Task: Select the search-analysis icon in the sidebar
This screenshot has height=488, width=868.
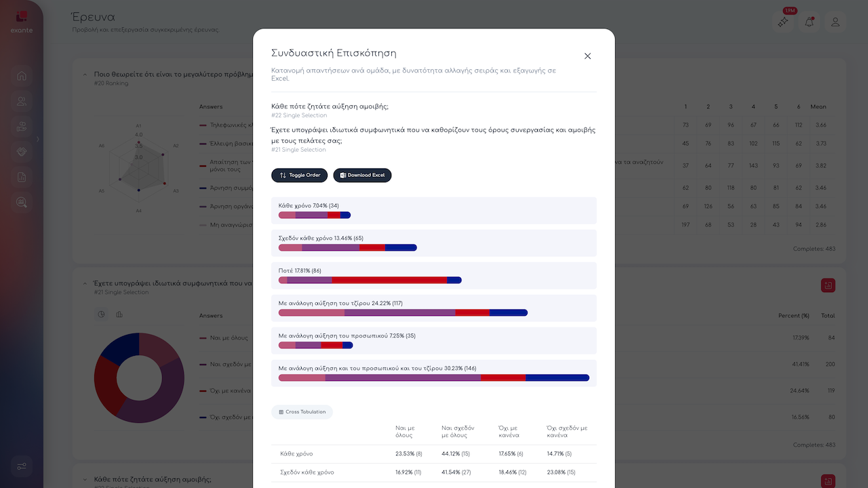Action: 21,201
